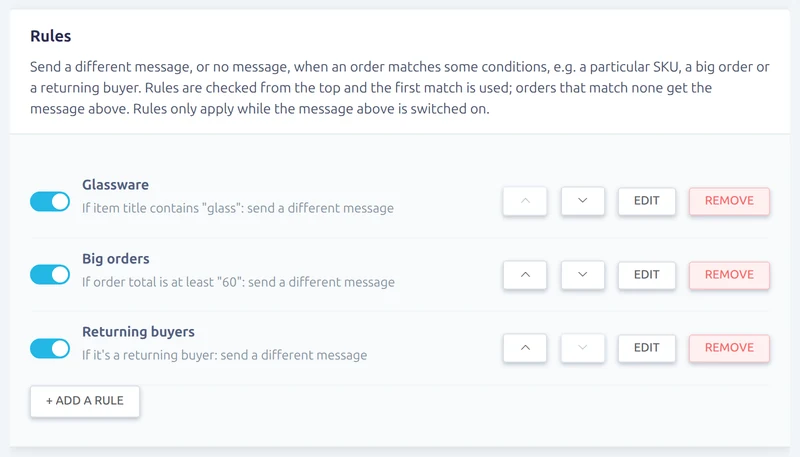The height and width of the screenshot is (457, 800).
Task: Move the Big orders rule down
Action: coord(583,275)
